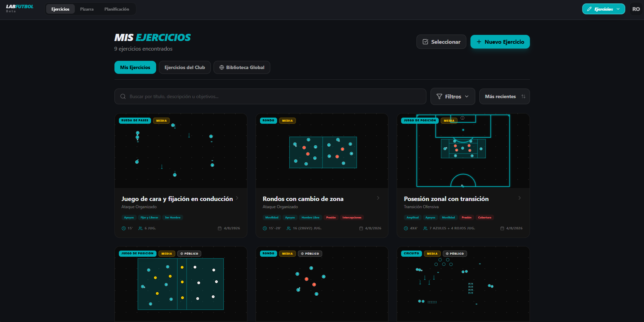Click the PÚBLICO badge on the Circuito card
Viewport: 644px width, 322px height.
pos(455,254)
